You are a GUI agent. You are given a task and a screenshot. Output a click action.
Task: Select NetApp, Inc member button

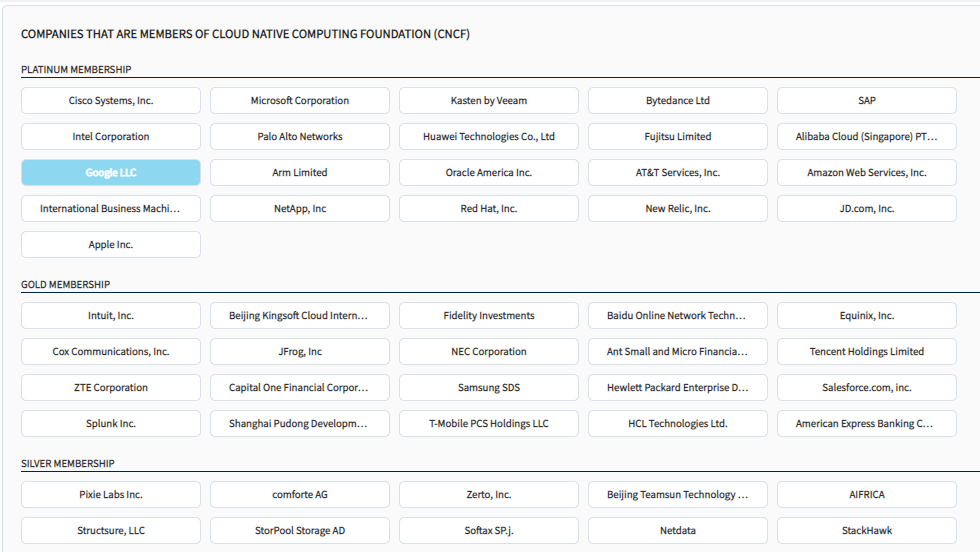click(x=300, y=209)
